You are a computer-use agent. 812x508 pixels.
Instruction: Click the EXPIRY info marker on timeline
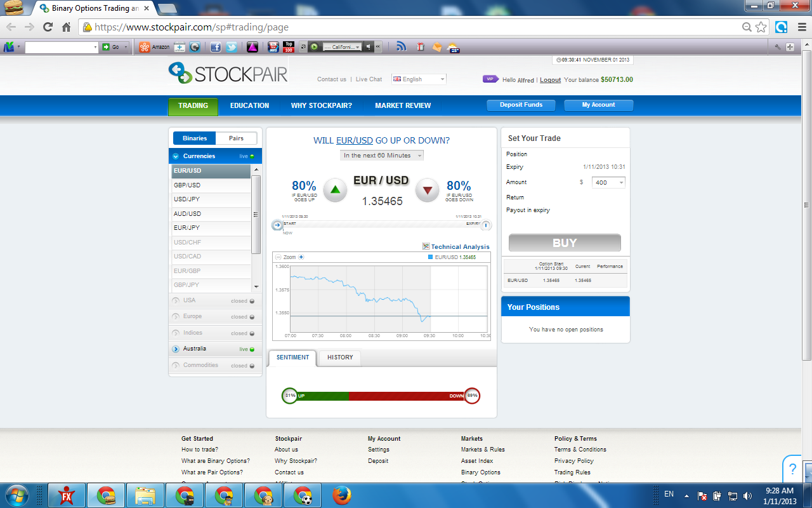(486, 225)
